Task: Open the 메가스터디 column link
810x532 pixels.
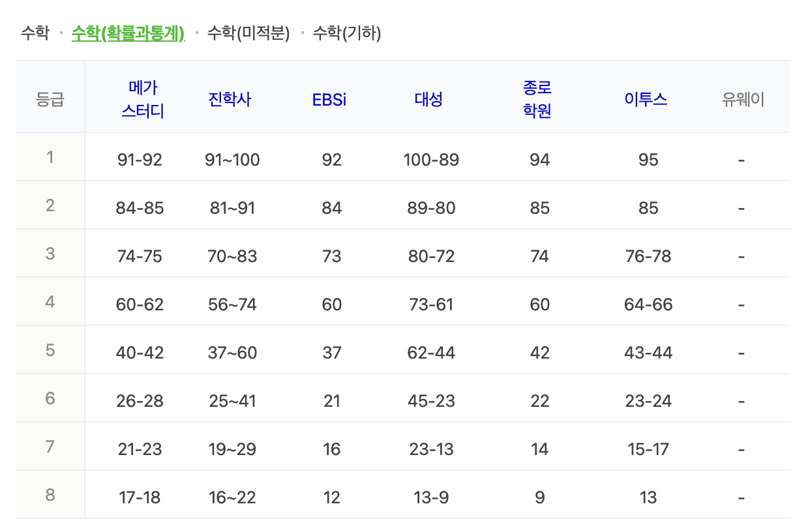Action: [x=143, y=96]
